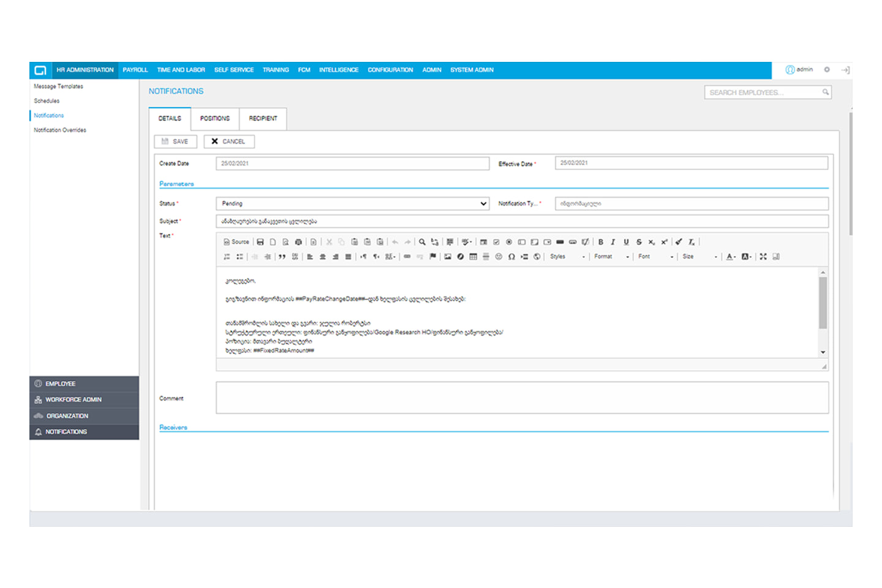Insert smiley emoticon
The height and width of the screenshot is (588, 882).
coord(499,257)
